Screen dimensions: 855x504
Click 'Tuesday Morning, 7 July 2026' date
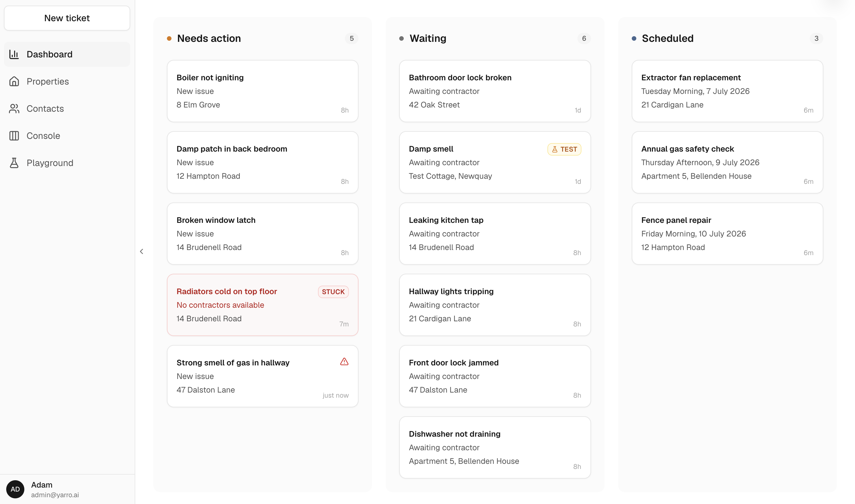tap(695, 91)
